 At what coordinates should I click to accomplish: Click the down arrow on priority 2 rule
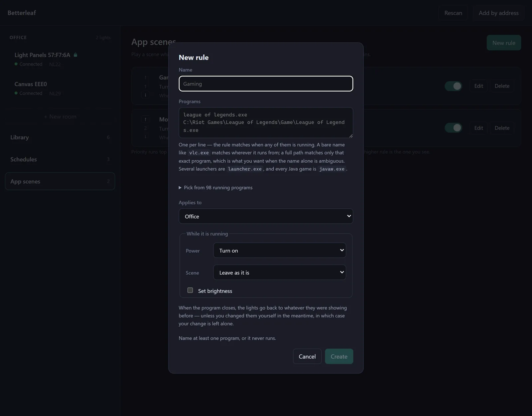[145, 137]
